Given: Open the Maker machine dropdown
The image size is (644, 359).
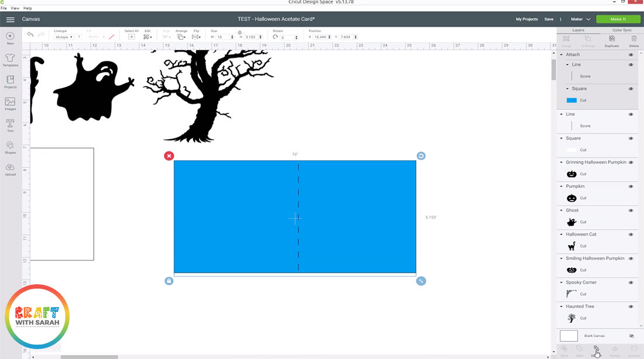Looking at the screenshot, I should click(x=580, y=19).
